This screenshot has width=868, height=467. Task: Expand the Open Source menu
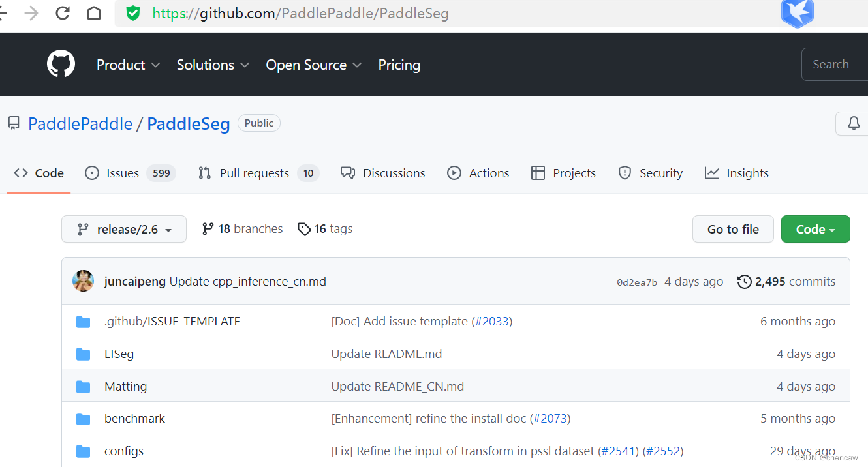tap(314, 65)
